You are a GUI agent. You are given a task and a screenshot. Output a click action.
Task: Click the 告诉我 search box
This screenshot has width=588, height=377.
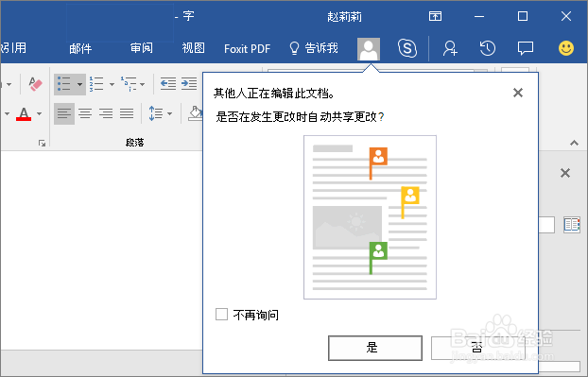click(x=314, y=48)
